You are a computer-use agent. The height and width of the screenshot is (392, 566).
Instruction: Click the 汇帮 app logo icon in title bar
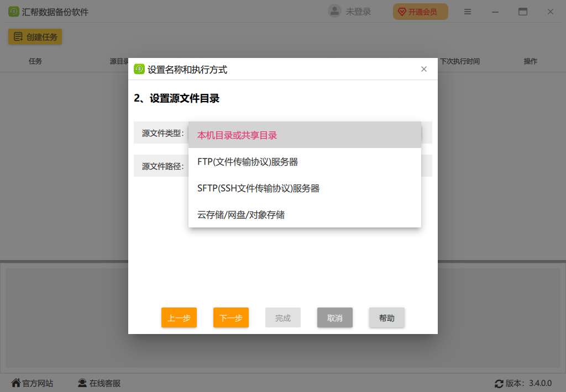(12, 11)
